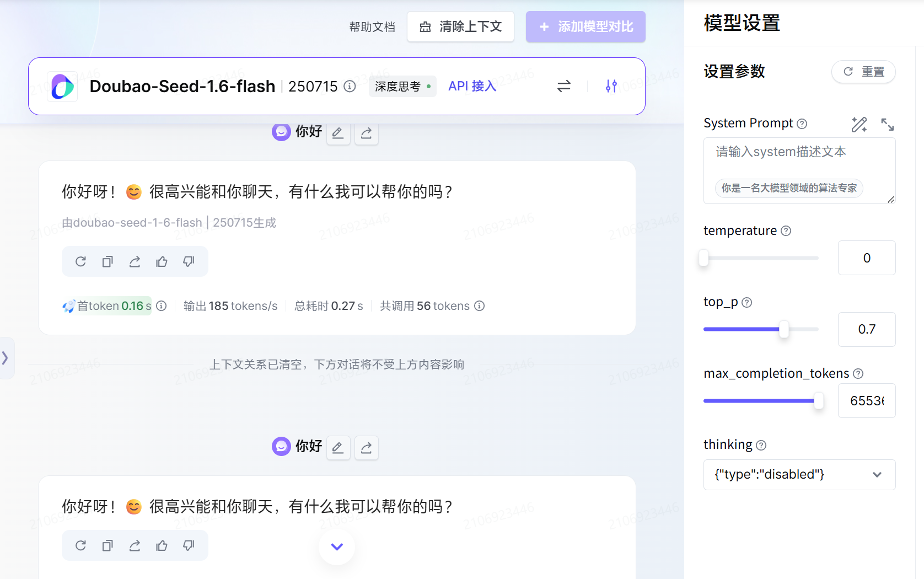Use the System Prompt magic optimize icon
Screen dimensions: 924x579
coord(858,124)
